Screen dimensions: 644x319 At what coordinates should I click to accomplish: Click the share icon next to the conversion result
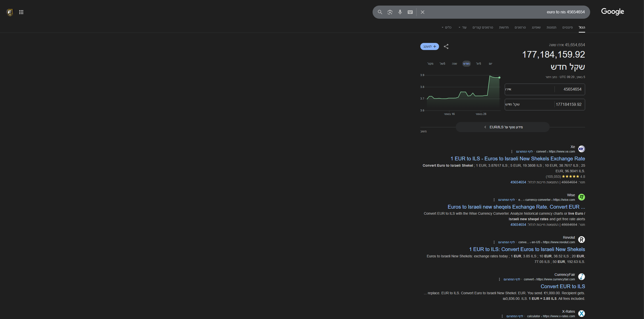446,46
